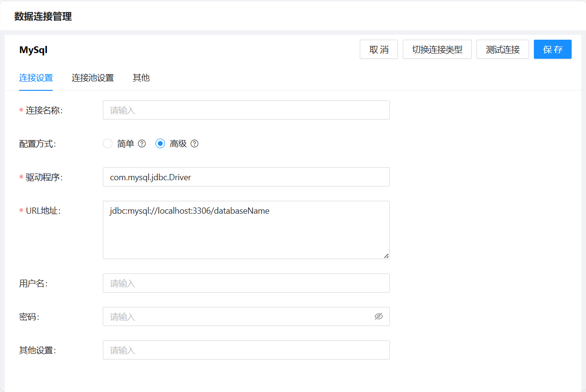Viewport: 586px width, 392px height.
Task: Click the 切换连接类型 button
Action: [437, 49]
